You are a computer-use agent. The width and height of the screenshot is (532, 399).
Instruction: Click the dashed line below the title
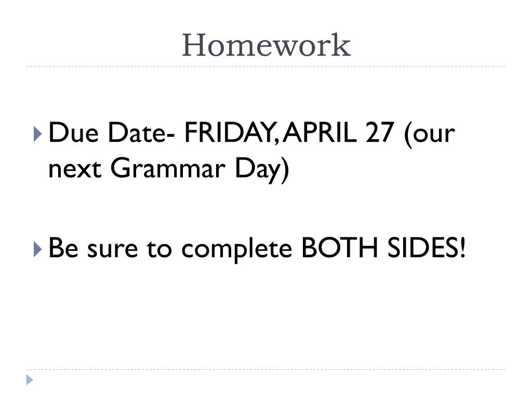pos(266,66)
